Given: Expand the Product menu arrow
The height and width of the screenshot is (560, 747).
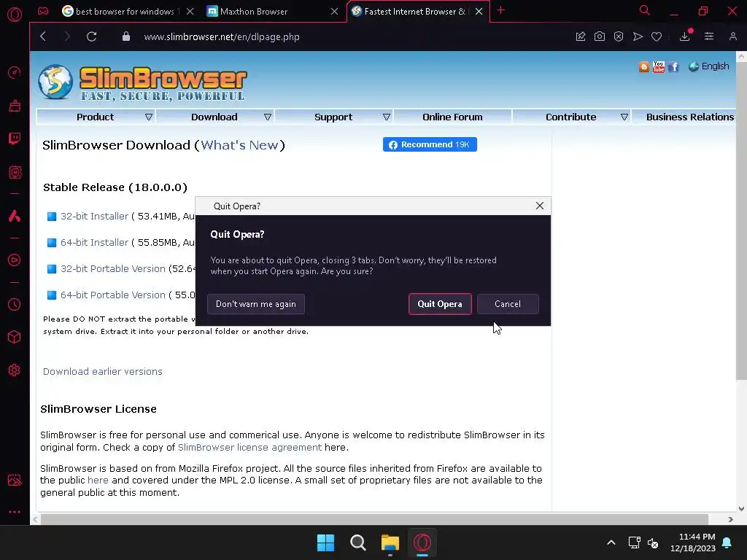Looking at the screenshot, I should click(149, 117).
